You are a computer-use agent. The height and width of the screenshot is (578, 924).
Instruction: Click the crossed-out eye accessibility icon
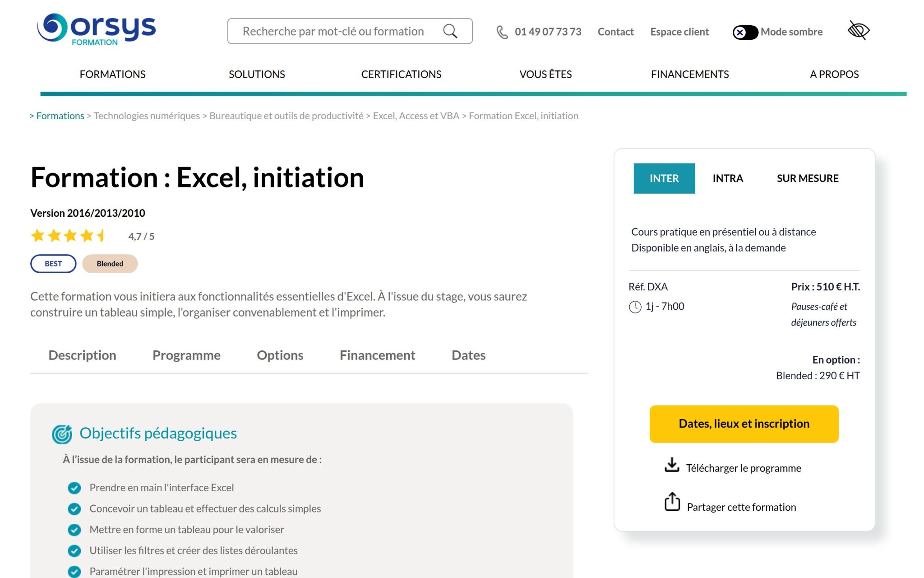point(859,30)
